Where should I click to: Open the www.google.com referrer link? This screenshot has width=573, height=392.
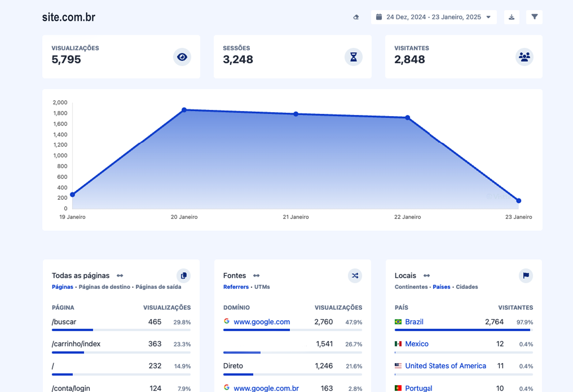click(x=262, y=322)
